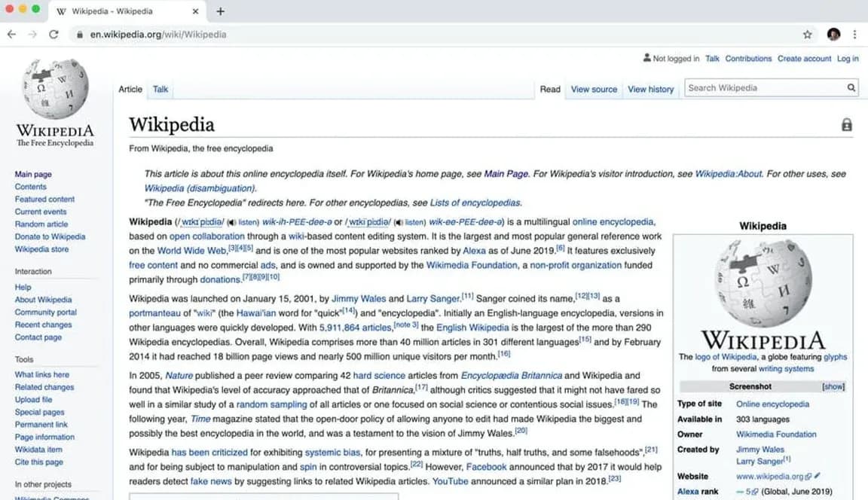Viewport: 868px width, 500px height.
Task: Click the padlock protection icon on the article
Action: (846, 124)
